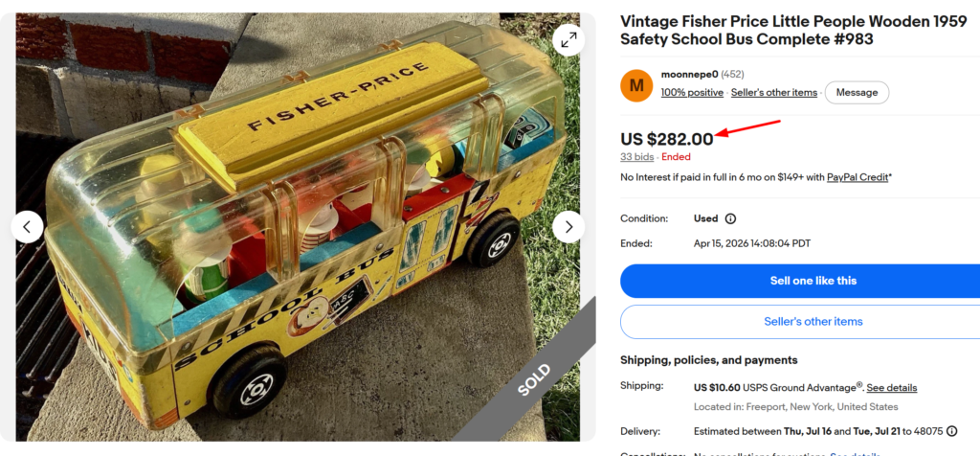Open the PayPal Credit link

pos(857,177)
